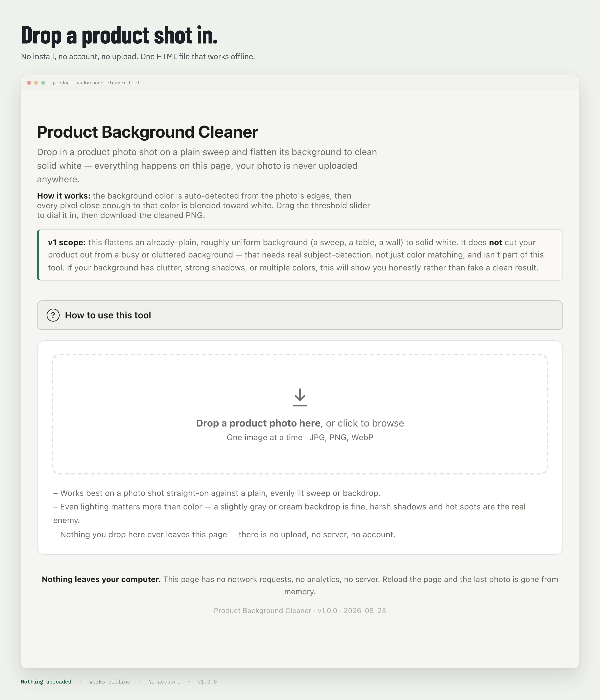Click the v1 scope notice box
The width and height of the screenshot is (600, 700).
point(300,255)
